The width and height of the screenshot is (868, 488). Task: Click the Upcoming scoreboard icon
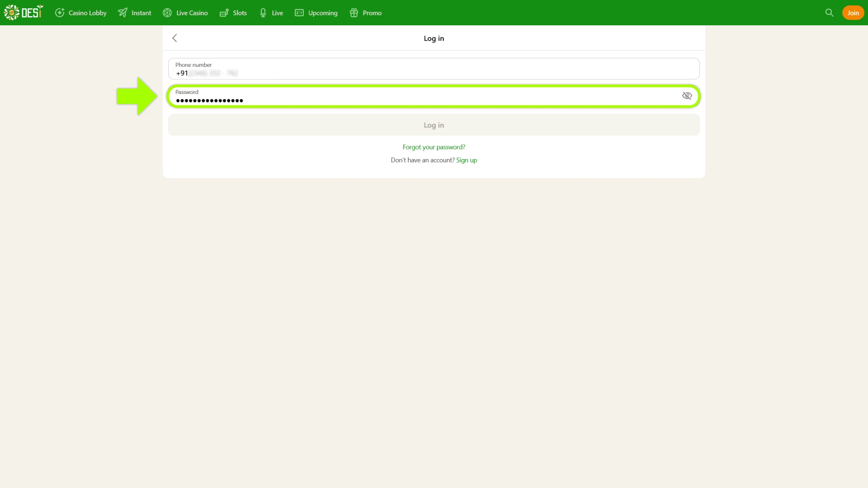(299, 13)
